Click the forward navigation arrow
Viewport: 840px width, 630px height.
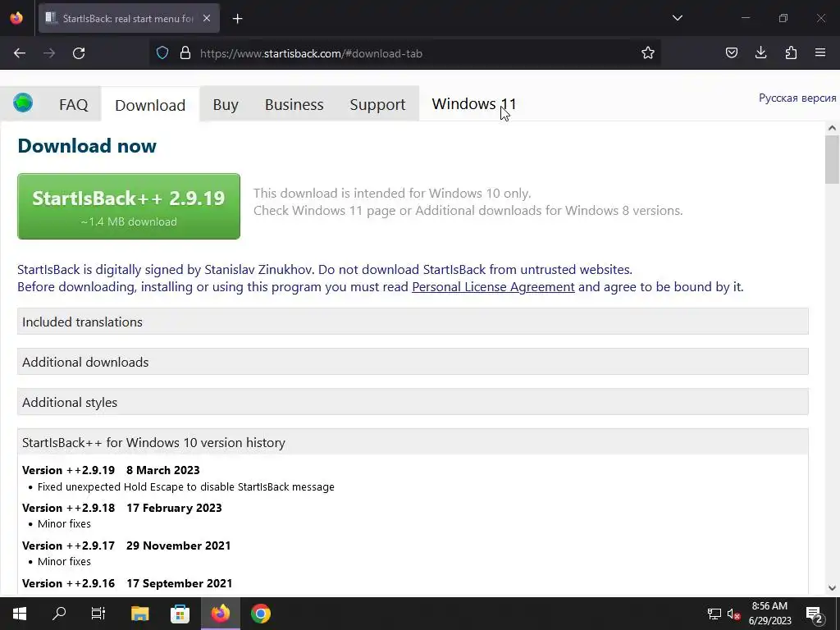point(49,53)
